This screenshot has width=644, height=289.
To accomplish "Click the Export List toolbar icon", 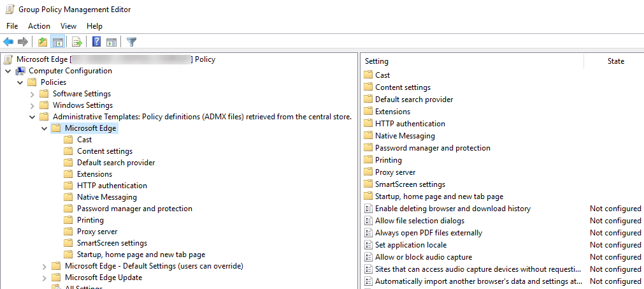I will coord(77,42).
